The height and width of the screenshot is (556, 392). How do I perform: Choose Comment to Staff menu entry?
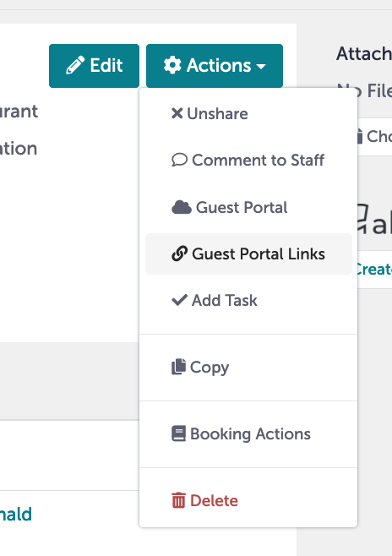coord(248,161)
